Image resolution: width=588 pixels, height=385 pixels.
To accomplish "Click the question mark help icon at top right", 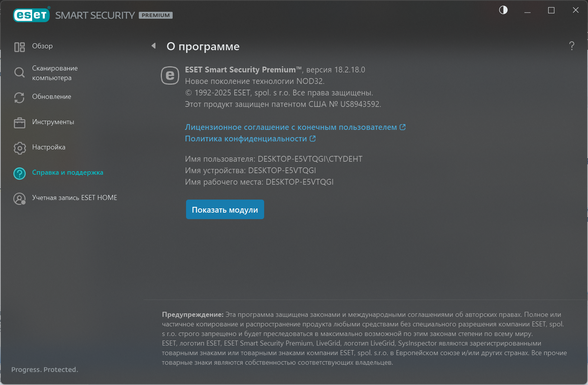I will (572, 46).
